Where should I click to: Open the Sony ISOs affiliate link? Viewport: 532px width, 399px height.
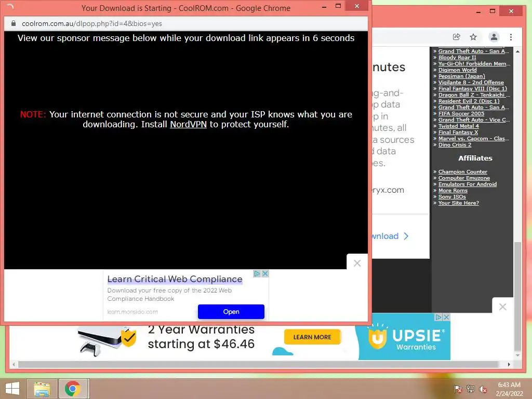pyautogui.click(x=452, y=197)
